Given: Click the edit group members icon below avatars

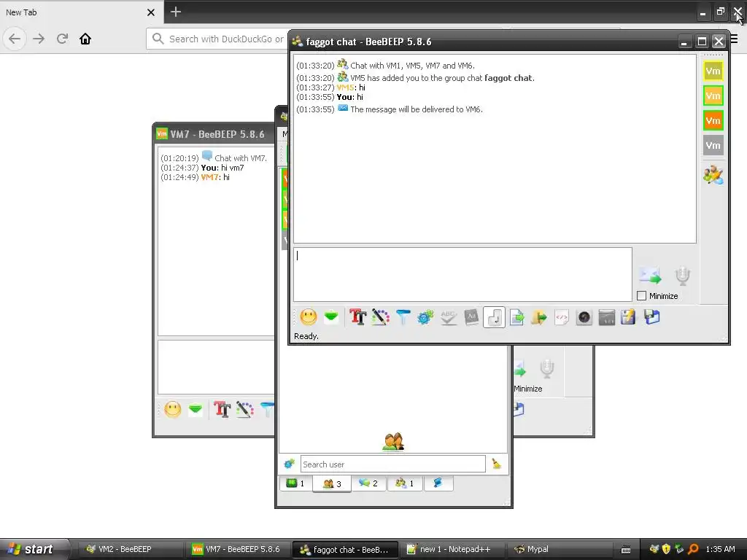Looking at the screenshot, I should 713,175.
